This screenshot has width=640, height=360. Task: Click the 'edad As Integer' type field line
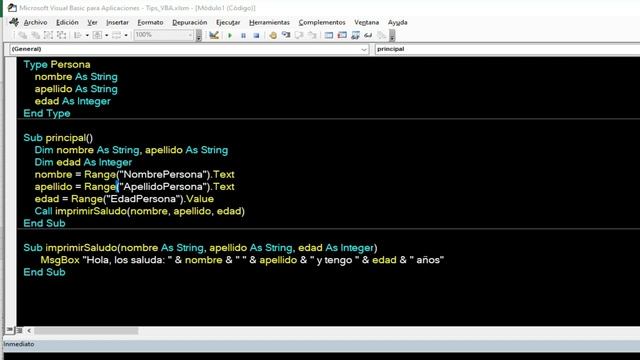[x=73, y=101]
